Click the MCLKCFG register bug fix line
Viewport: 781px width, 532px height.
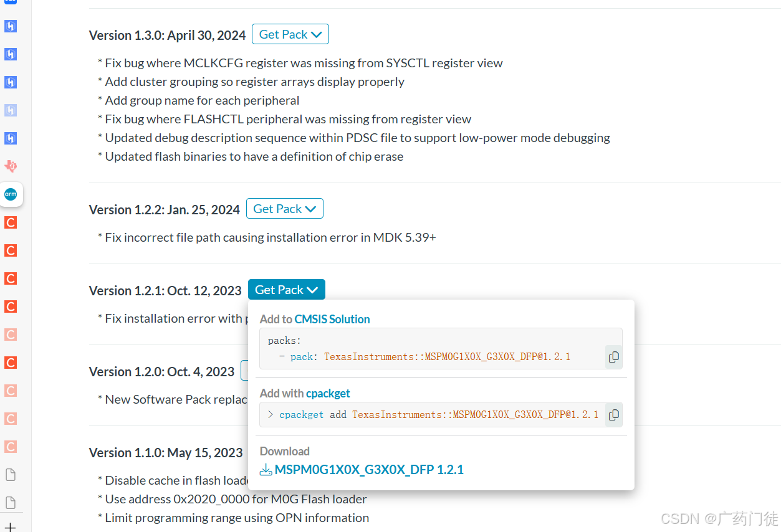click(300, 63)
